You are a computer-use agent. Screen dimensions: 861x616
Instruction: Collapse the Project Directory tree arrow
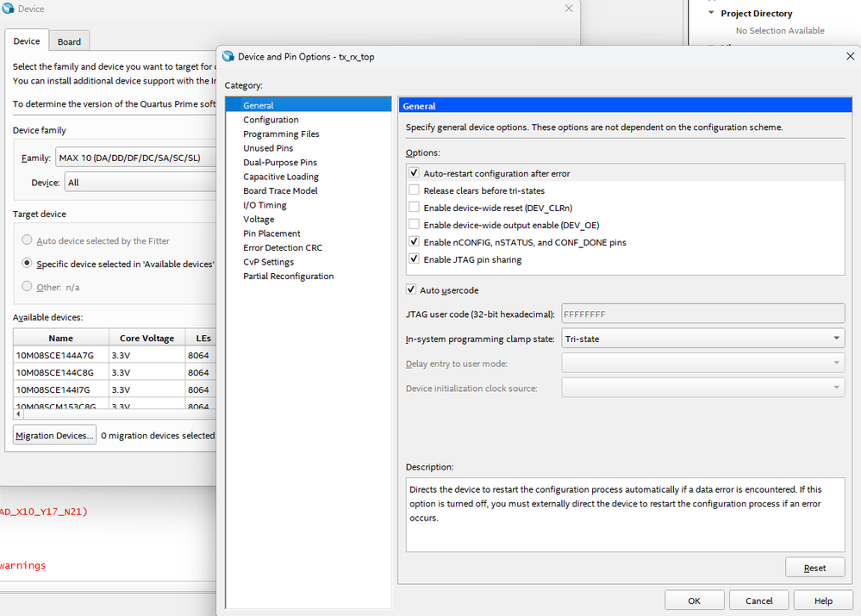click(x=711, y=14)
